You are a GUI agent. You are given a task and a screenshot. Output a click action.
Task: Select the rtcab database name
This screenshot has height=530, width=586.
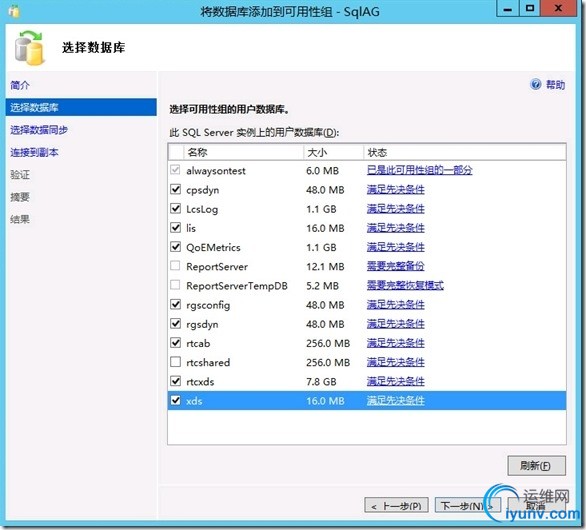[198, 343]
